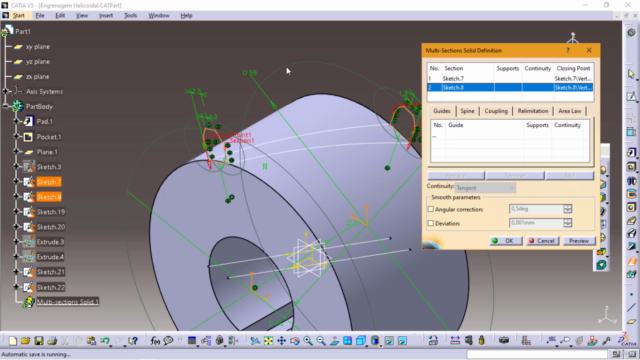Expand the Sketch.19 tree node
This screenshot has width=640, height=360.
point(16,211)
